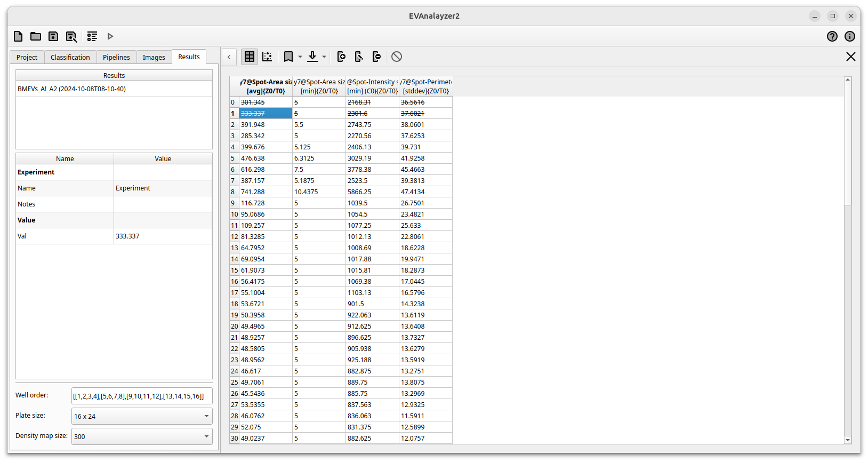
Task: Click the Notes value cell
Action: pyautogui.click(x=163, y=204)
